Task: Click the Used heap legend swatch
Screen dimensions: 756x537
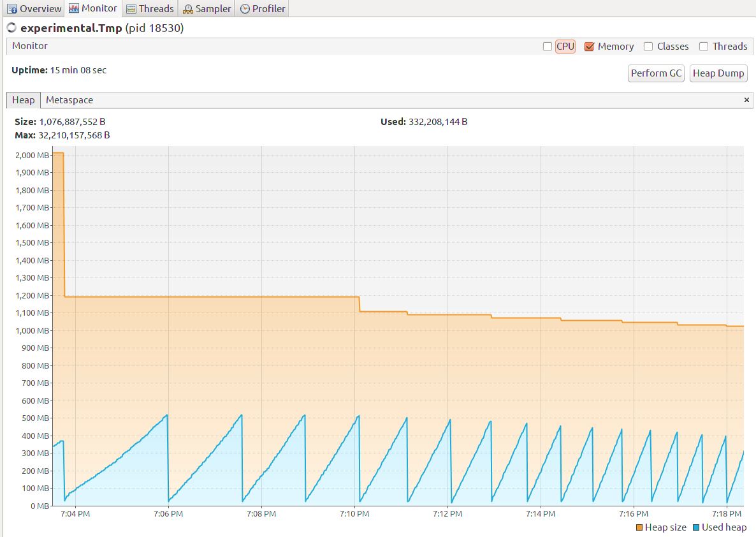Action: point(695,527)
